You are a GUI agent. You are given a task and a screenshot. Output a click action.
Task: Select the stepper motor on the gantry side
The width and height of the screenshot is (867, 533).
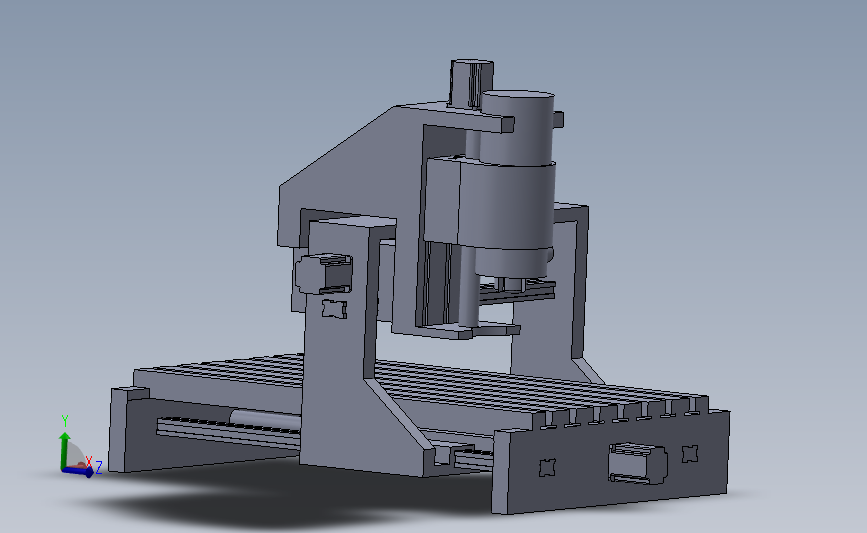tap(323, 274)
